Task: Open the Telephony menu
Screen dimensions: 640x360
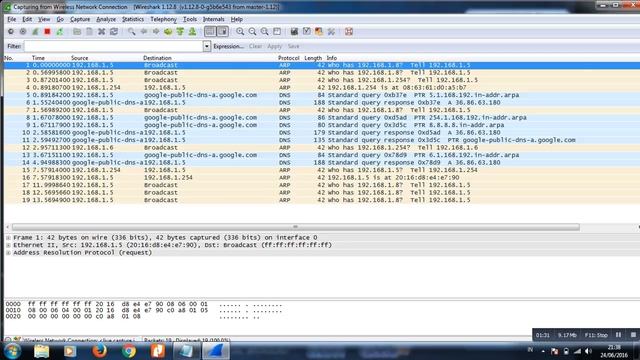Action: (163, 19)
